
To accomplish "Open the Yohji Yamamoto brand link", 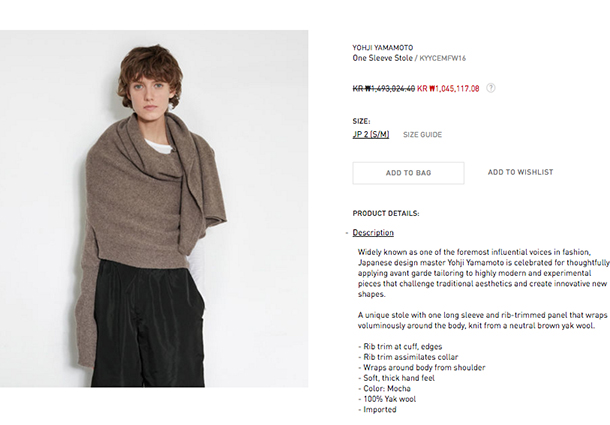I will [x=383, y=47].
